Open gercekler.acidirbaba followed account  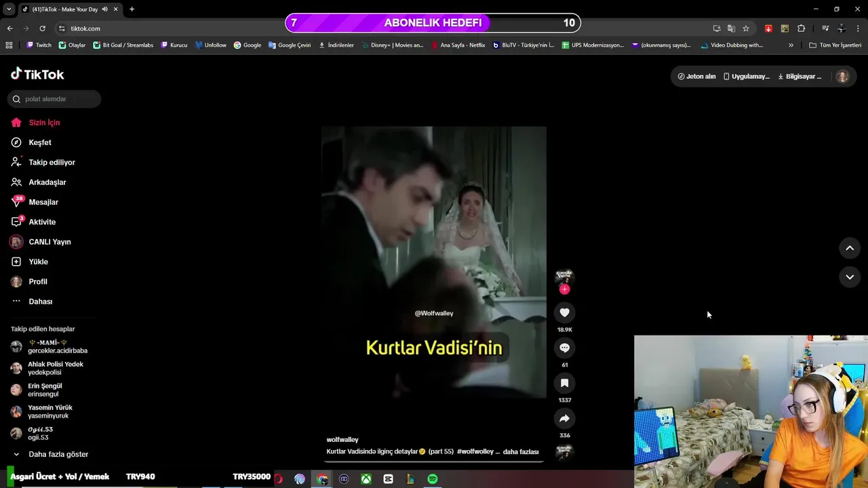pos(50,346)
